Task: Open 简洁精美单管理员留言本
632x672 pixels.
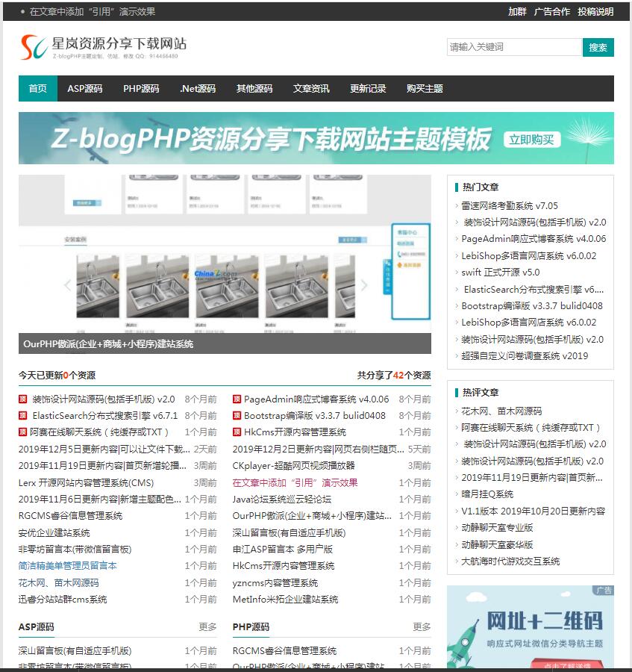Action: pyautogui.click(x=68, y=566)
